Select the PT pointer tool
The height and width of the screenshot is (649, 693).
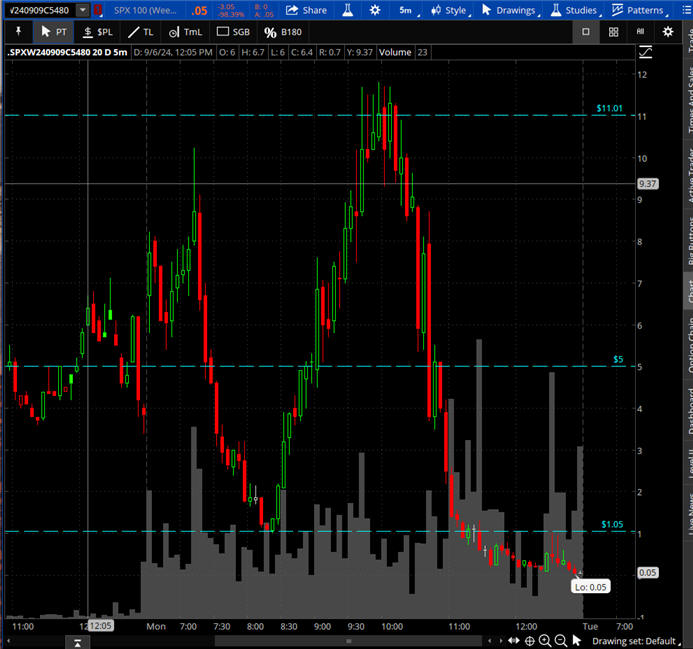(x=53, y=32)
